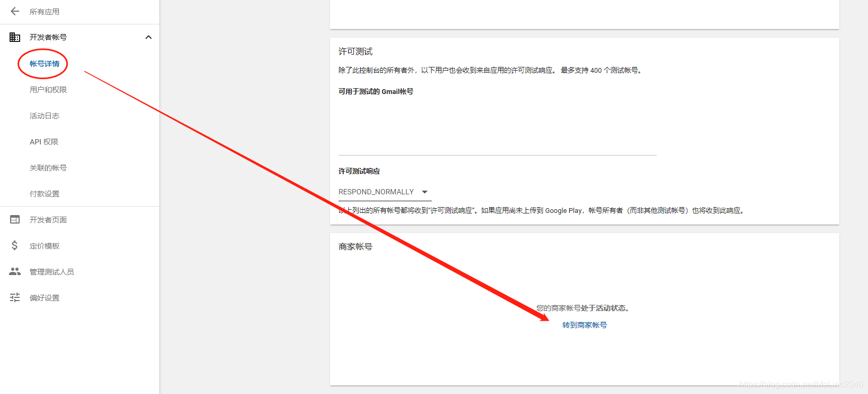Open 定价模板 menu item
Screen dimensions: 868x394
click(45, 246)
